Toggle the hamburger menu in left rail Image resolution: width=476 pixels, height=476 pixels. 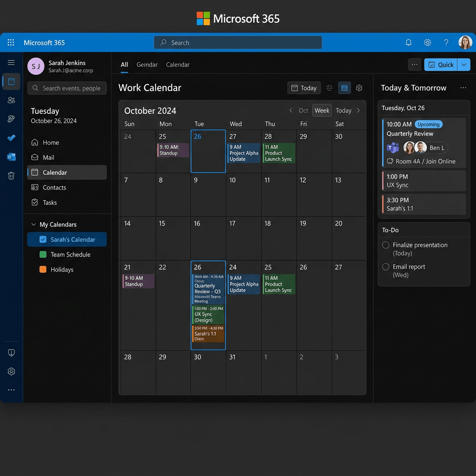tap(11, 63)
